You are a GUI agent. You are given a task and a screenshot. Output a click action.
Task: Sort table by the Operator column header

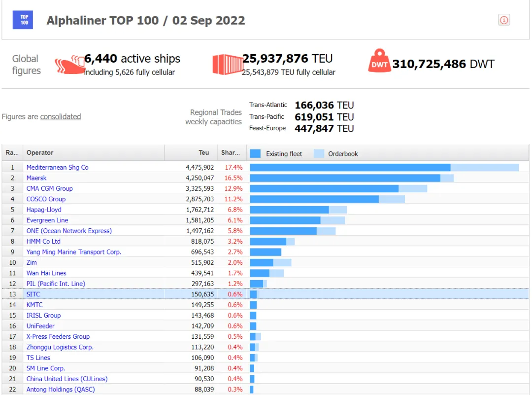[94, 152]
